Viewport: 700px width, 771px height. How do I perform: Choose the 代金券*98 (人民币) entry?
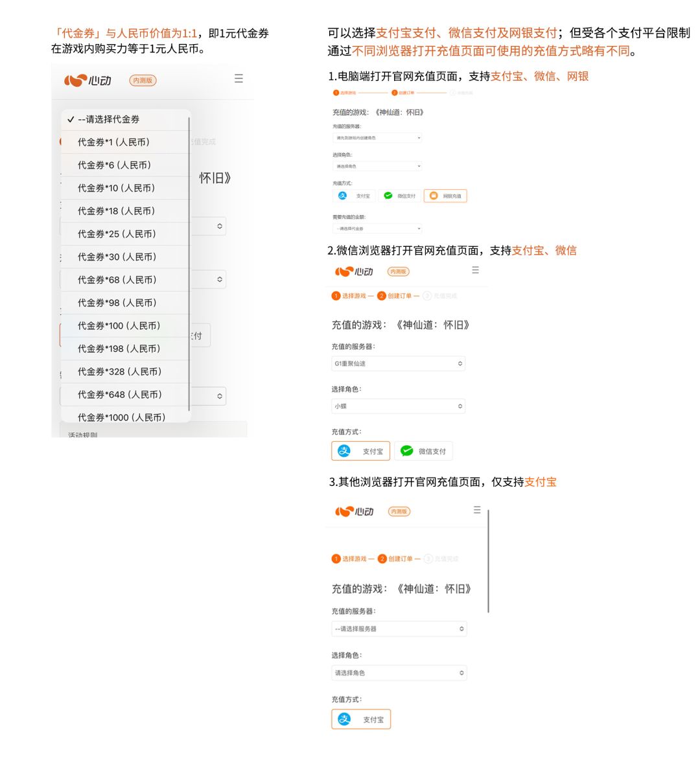(125, 303)
